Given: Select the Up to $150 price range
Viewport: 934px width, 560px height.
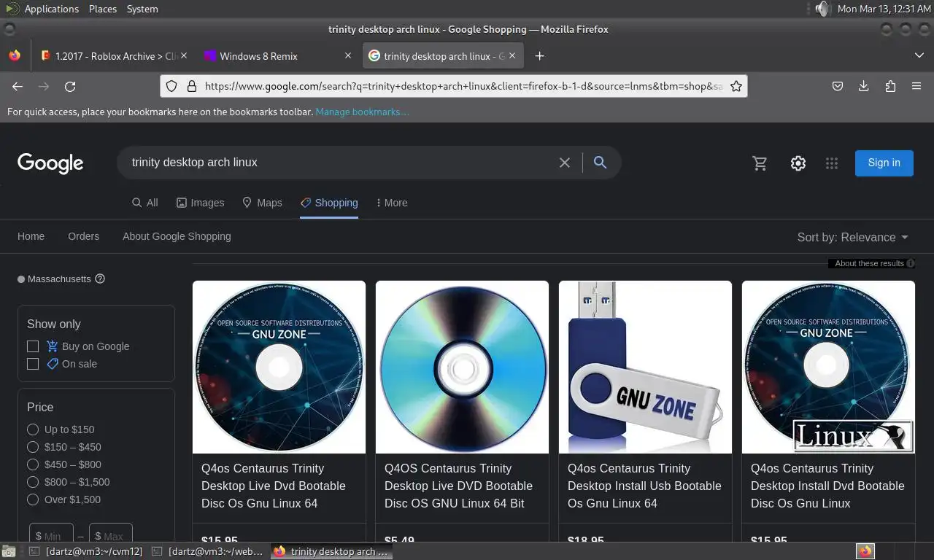Looking at the screenshot, I should pyautogui.click(x=33, y=429).
